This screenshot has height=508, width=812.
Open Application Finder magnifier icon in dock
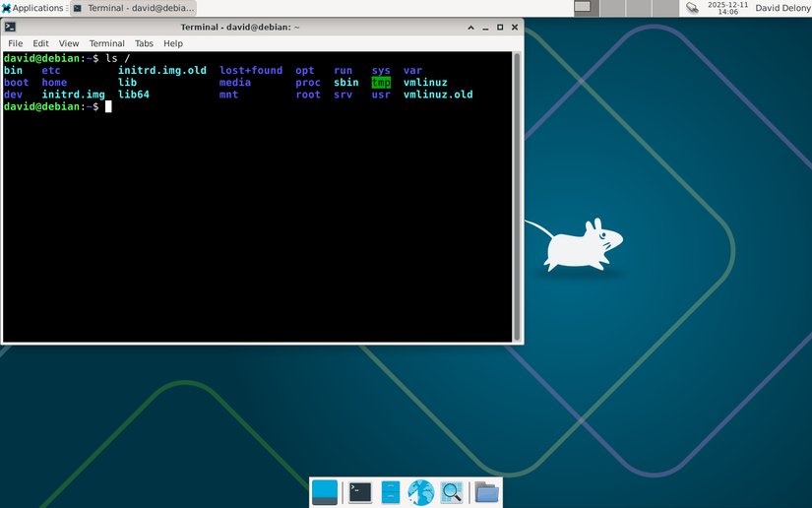coord(452,492)
